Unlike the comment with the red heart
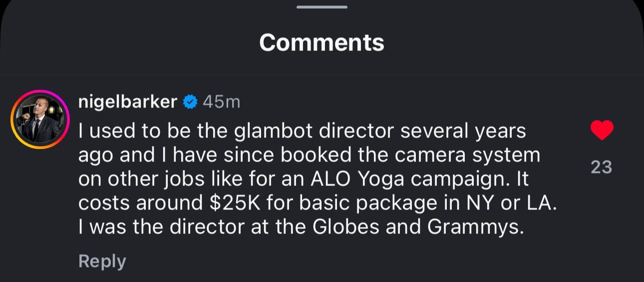The image size is (644, 282). pyautogui.click(x=601, y=130)
